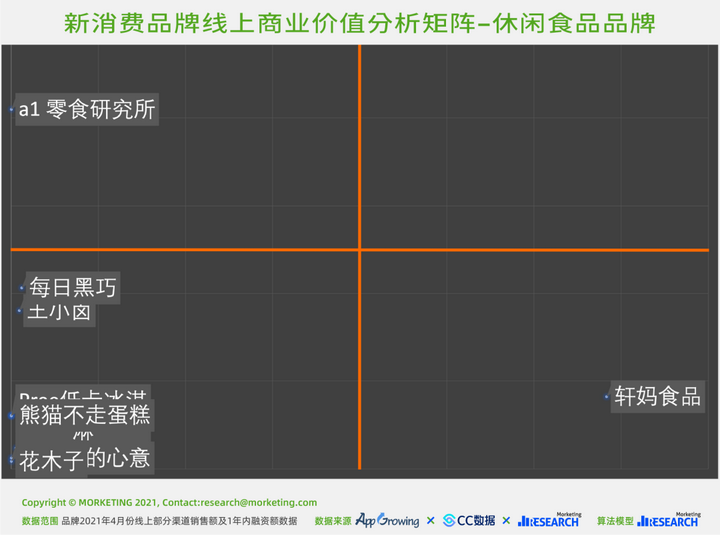720x535 pixels.
Task: Click the 品牌2021年4月份 data scope description
Action: pos(180,521)
